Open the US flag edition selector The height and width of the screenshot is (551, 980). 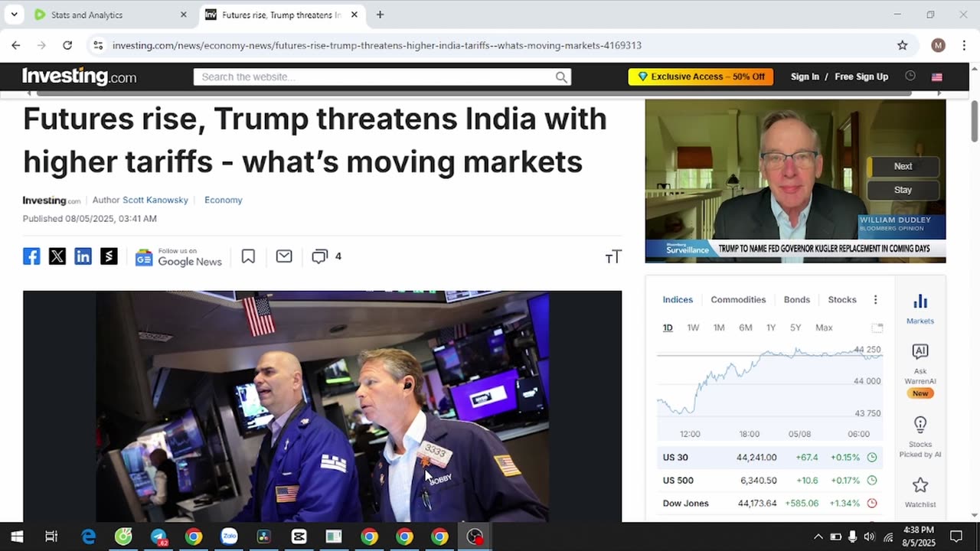coord(936,77)
